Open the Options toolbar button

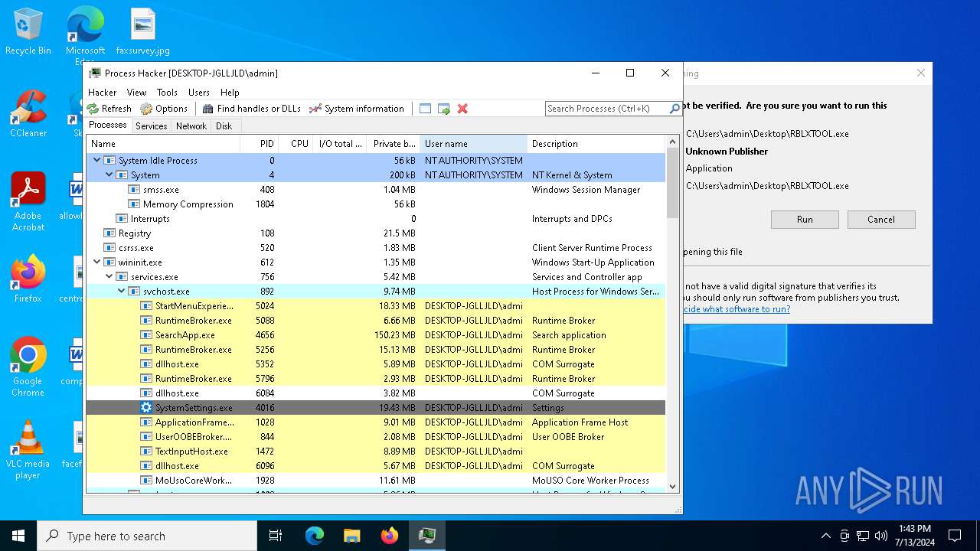click(x=164, y=109)
